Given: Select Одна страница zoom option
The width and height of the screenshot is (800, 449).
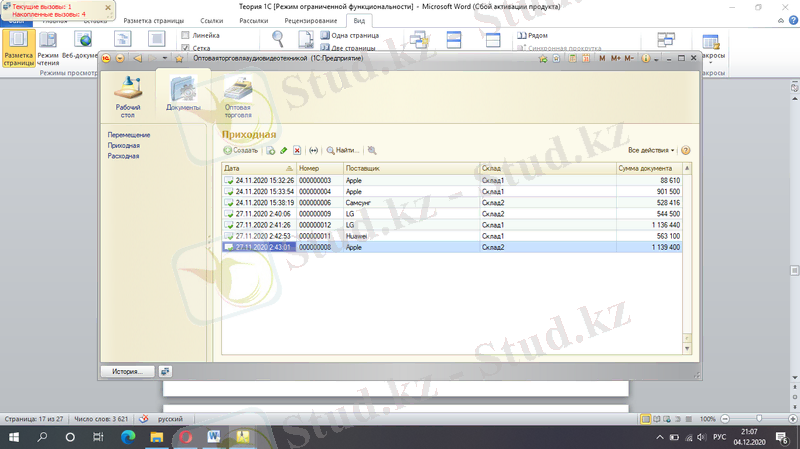Looking at the screenshot, I should pos(350,35).
